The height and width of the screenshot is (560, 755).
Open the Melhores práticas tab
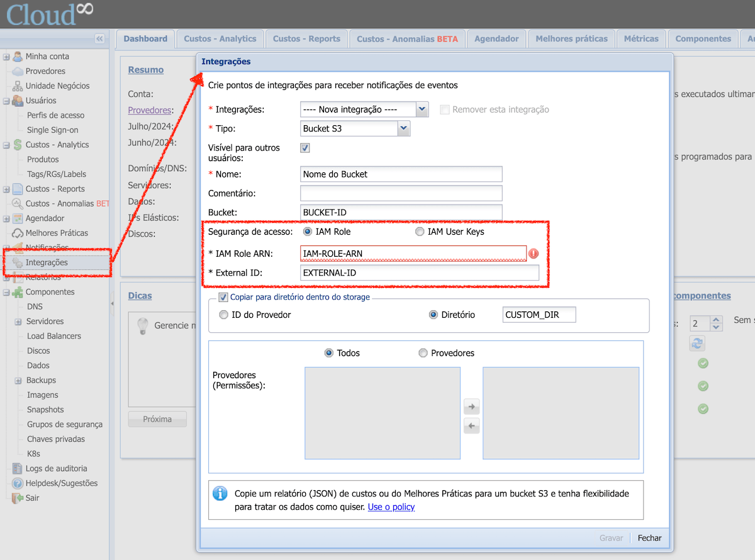coord(572,39)
